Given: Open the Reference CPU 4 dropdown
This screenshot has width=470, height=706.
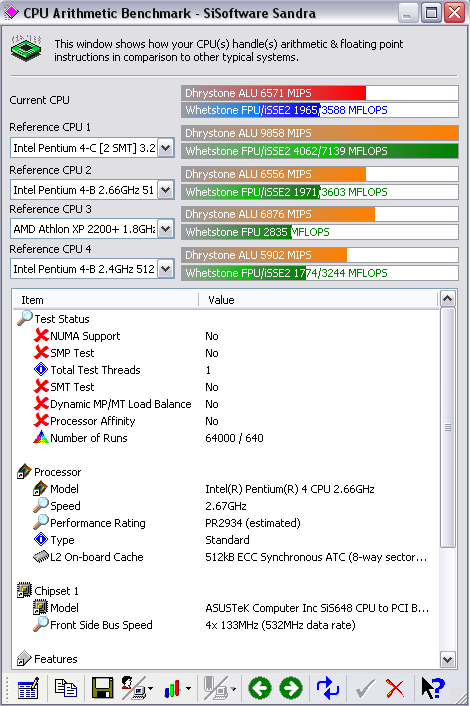Looking at the screenshot, I should pyautogui.click(x=166, y=269).
